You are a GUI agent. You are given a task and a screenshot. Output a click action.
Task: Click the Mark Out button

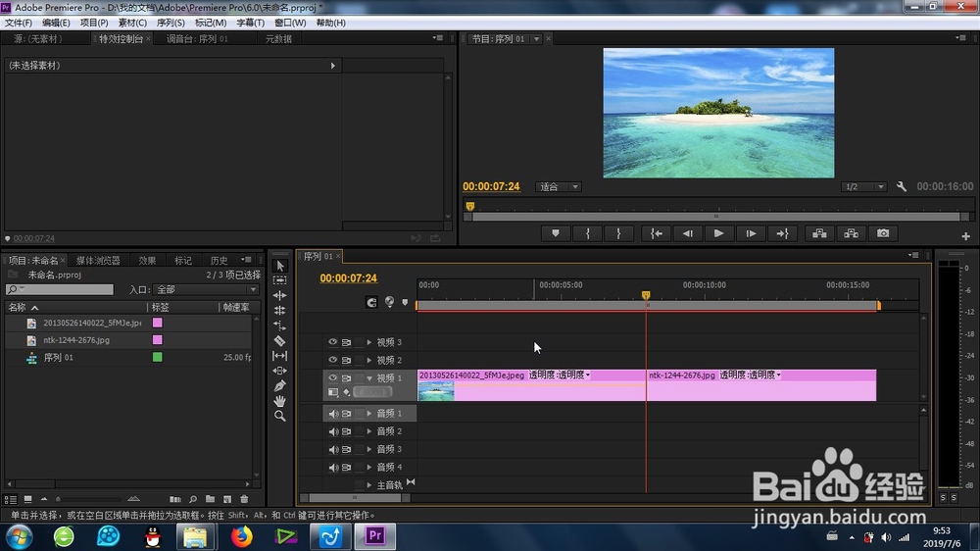(x=618, y=233)
